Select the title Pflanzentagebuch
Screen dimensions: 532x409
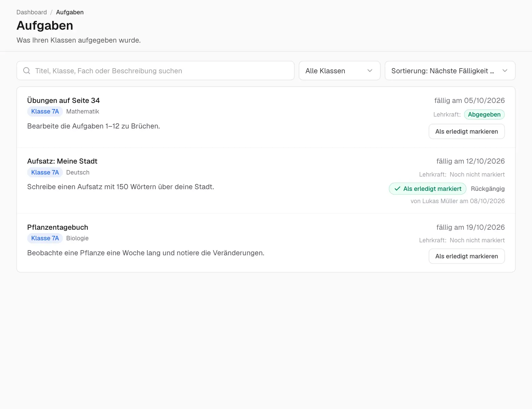click(x=58, y=227)
